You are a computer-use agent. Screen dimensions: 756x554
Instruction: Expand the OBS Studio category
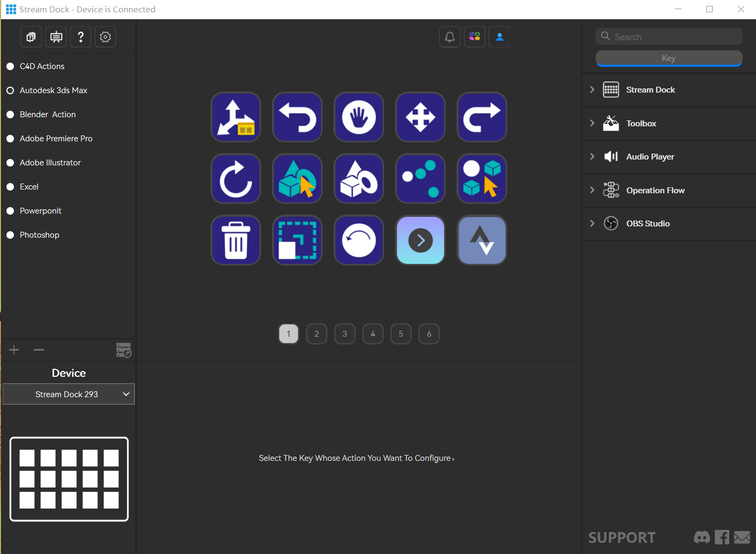[669, 224]
